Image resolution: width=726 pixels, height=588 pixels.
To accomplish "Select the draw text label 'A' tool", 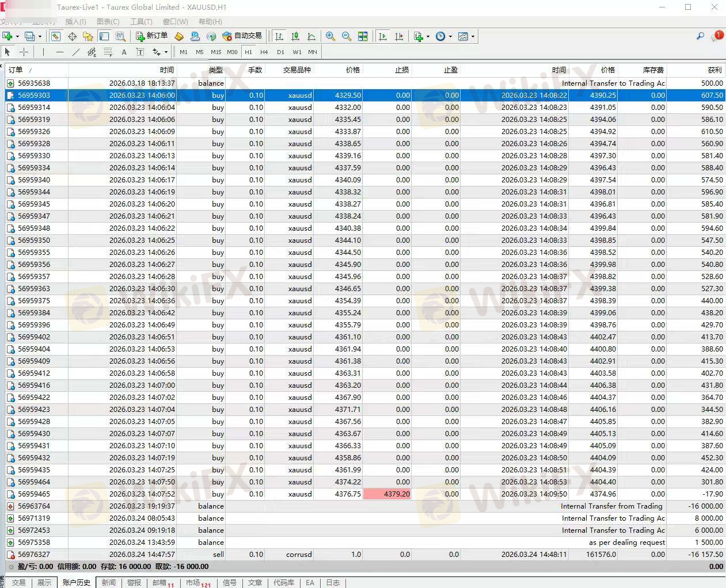I will pyautogui.click(x=124, y=52).
